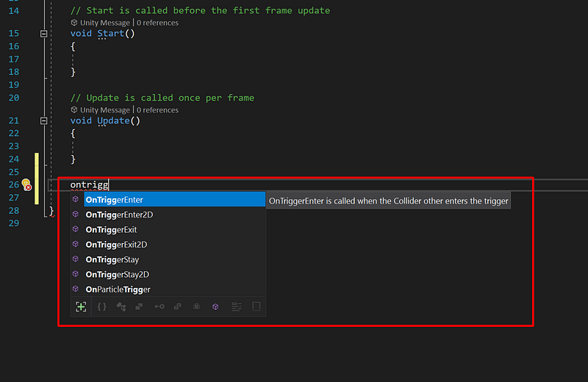Toggle the namespaces curly-braces filter
The height and width of the screenshot is (382, 588).
pos(101,306)
